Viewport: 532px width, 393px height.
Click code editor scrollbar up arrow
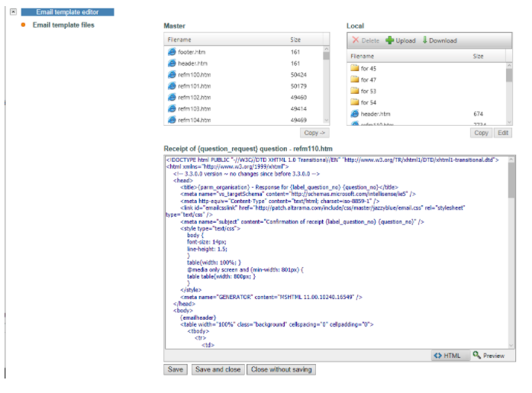click(x=511, y=159)
